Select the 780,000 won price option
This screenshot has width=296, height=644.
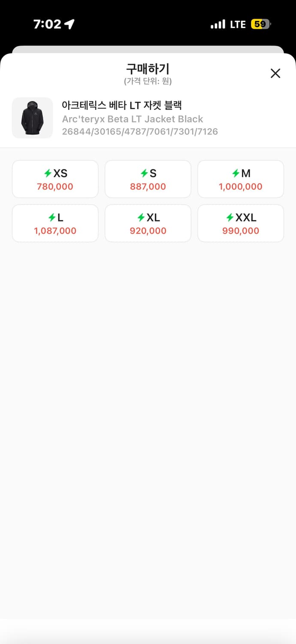(x=55, y=187)
